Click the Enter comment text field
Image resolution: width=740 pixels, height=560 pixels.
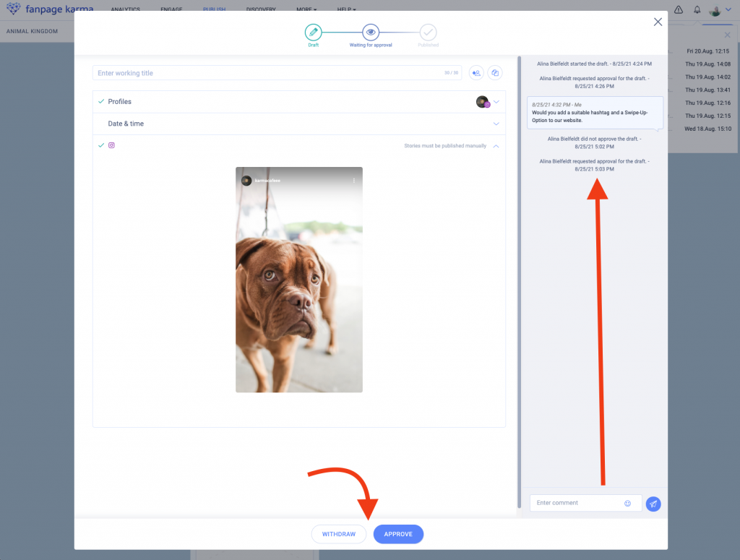pyautogui.click(x=577, y=503)
